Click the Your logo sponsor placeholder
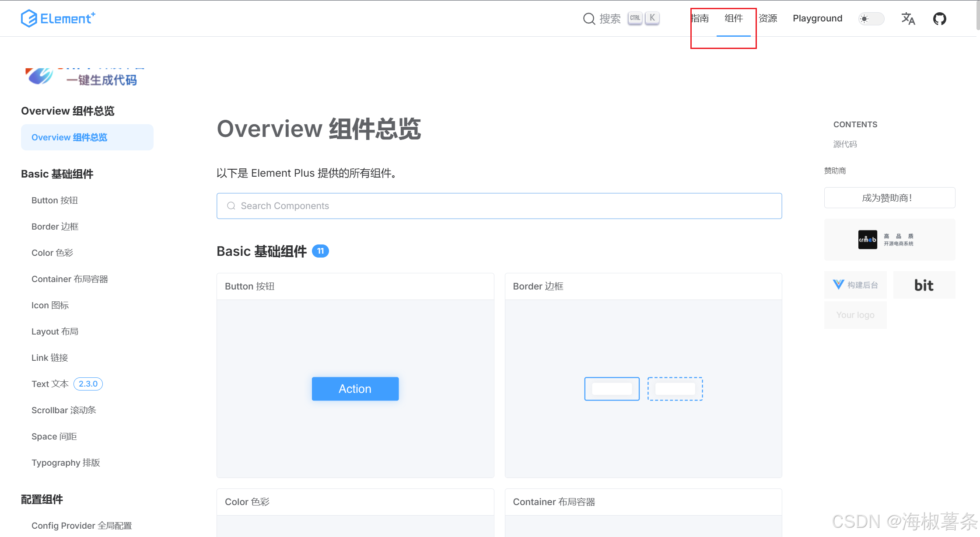Viewport: 980px width, 537px height. [855, 314]
